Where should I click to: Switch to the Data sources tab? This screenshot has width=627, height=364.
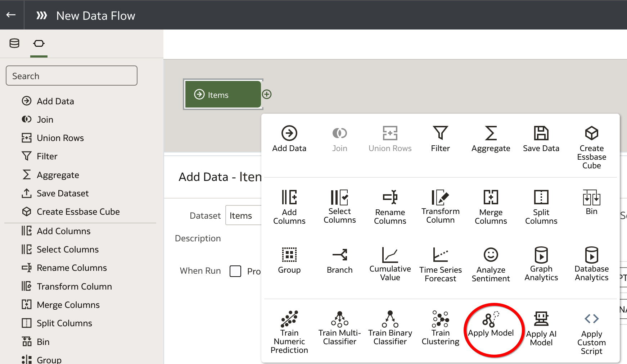tap(14, 44)
